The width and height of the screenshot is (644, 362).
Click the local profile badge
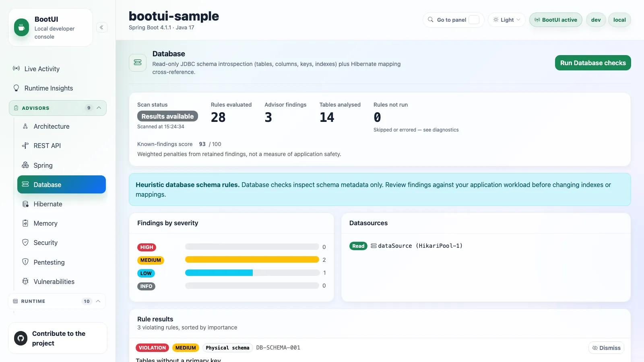(619, 20)
